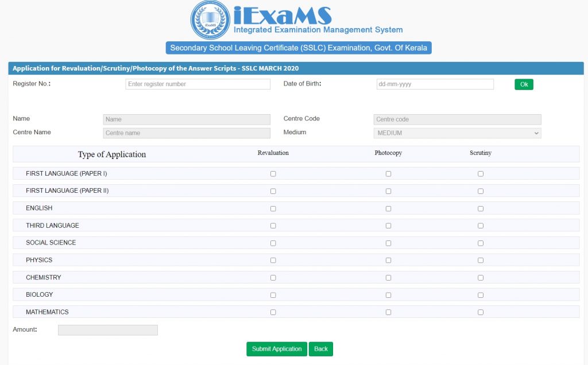Image resolution: width=588 pixels, height=365 pixels.
Task: Click the Photocopy column header
Action: (x=388, y=153)
